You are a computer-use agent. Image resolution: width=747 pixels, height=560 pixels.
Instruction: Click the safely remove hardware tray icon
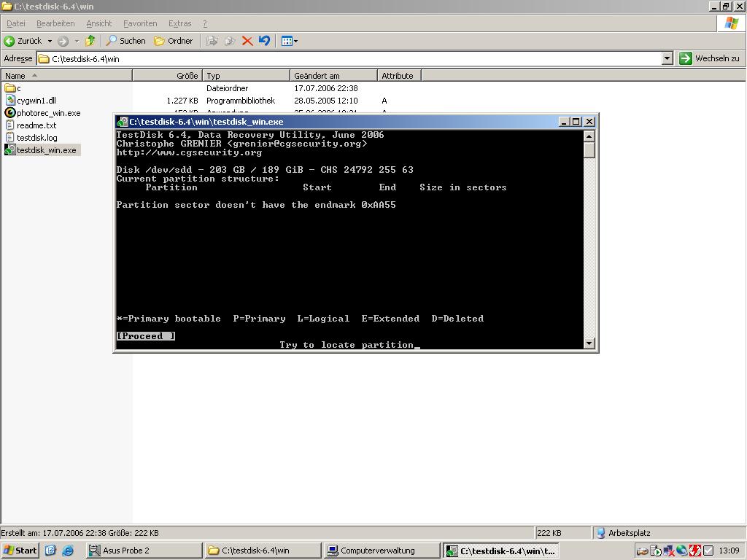pyautogui.click(x=642, y=551)
